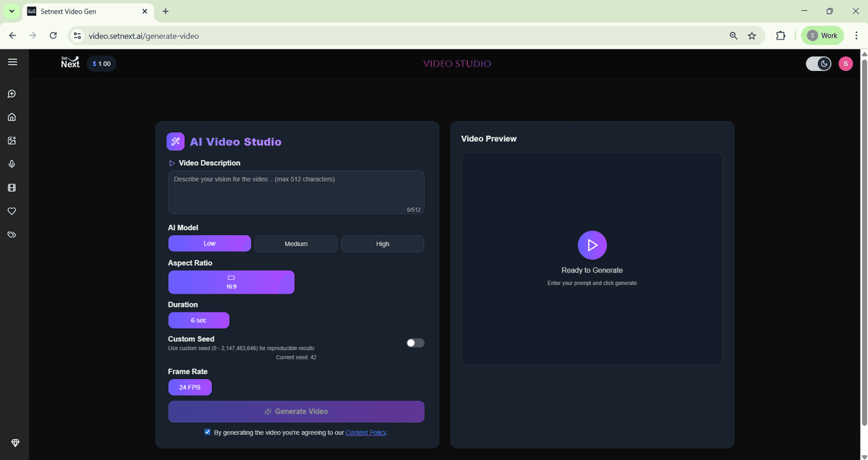This screenshot has height=460, width=868.
Task: Click the heart favorites icon in the sidebar
Action: [12, 211]
